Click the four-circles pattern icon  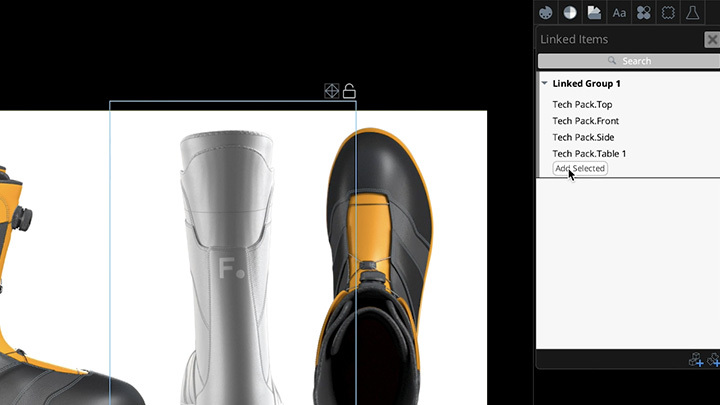(643, 12)
